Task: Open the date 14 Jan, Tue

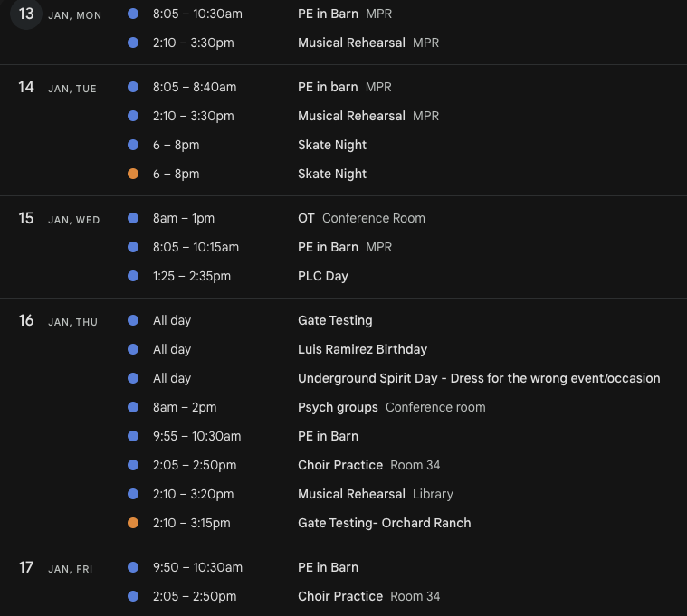Action: click(26, 87)
